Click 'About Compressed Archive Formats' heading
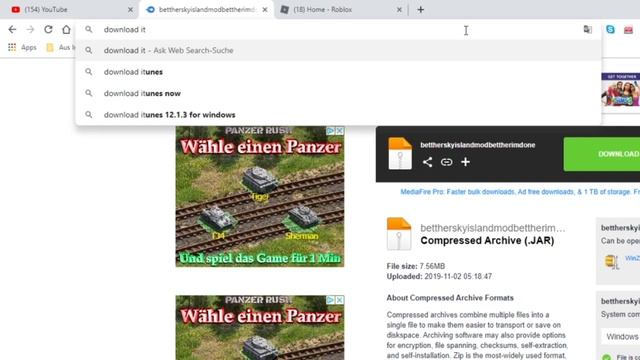The height and width of the screenshot is (360, 640). click(x=450, y=298)
